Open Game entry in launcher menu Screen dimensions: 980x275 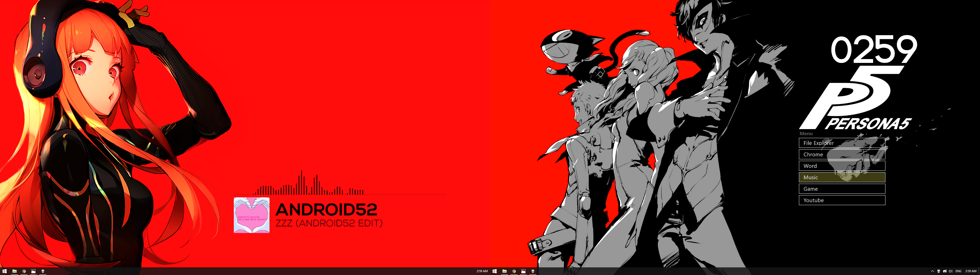click(x=841, y=188)
